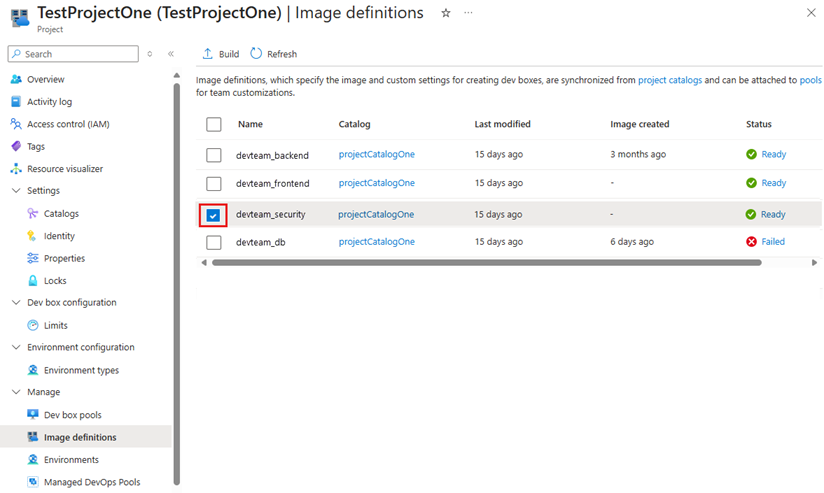Click the Overview icon in sidebar
The image size is (824, 493).
click(16, 79)
